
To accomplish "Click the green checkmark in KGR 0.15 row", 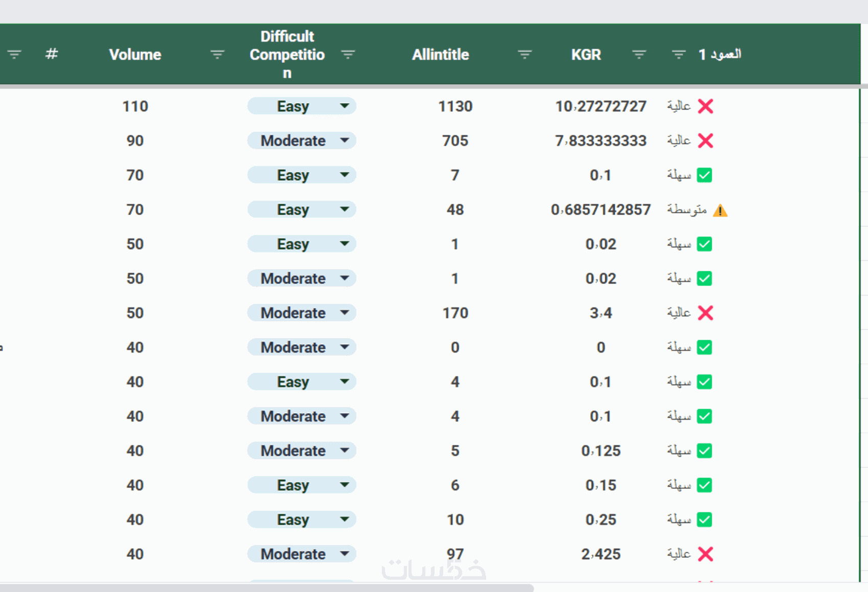I will click(x=705, y=485).
